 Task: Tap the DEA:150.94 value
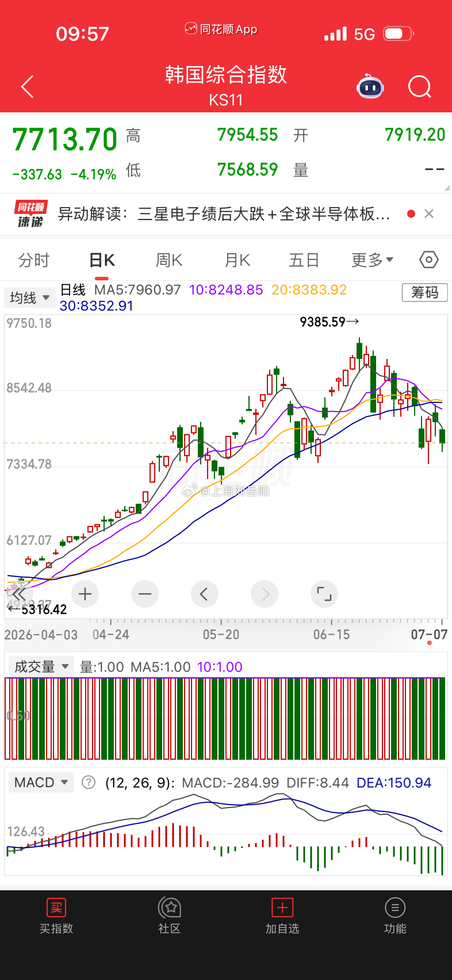coord(394,783)
